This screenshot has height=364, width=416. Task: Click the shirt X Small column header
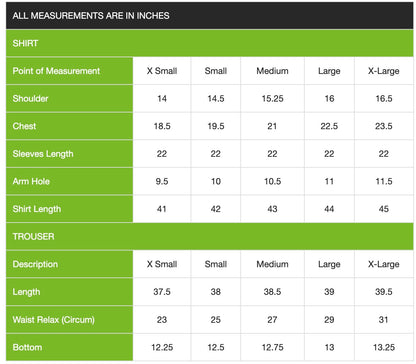pos(162,71)
